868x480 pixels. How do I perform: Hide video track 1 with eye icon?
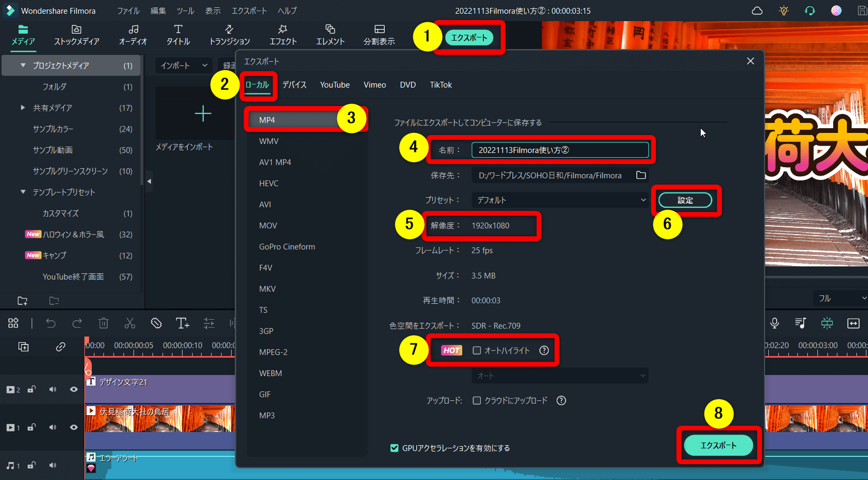click(74, 427)
